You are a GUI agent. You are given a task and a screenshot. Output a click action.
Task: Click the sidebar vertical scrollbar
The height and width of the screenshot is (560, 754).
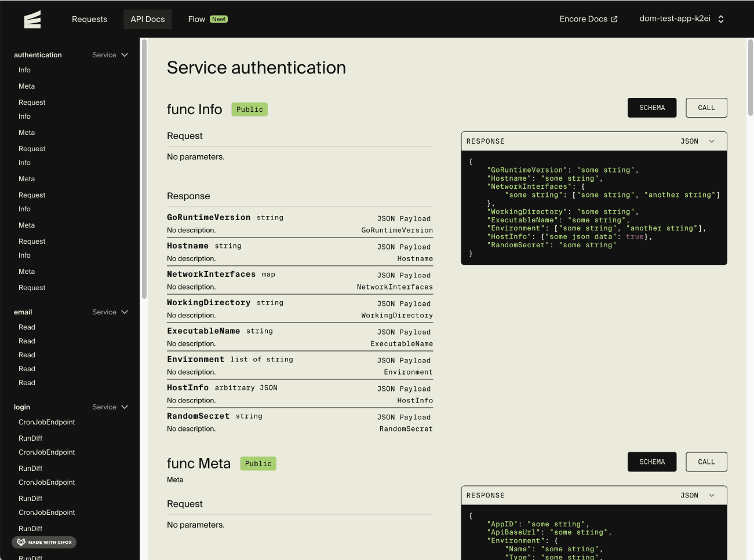click(x=144, y=169)
